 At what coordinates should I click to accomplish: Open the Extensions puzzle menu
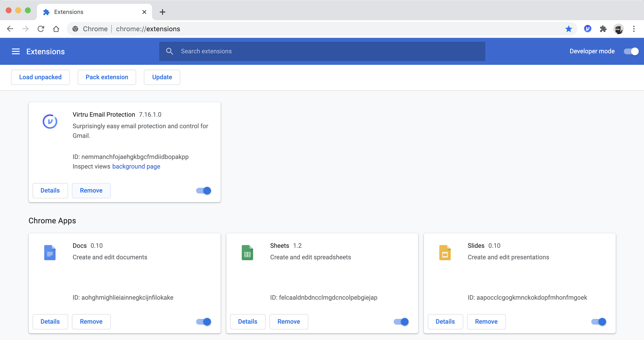603,29
